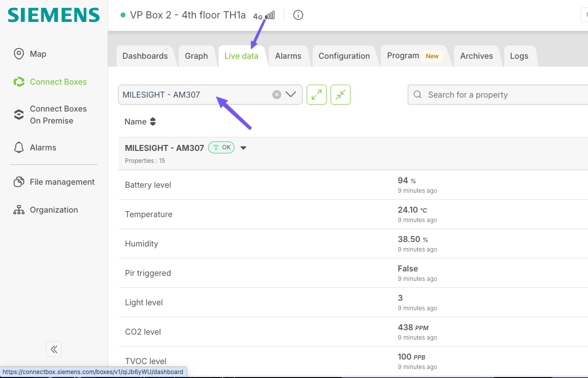Click the False value for Pir triggered
The height and width of the screenshot is (378, 588).
click(408, 268)
